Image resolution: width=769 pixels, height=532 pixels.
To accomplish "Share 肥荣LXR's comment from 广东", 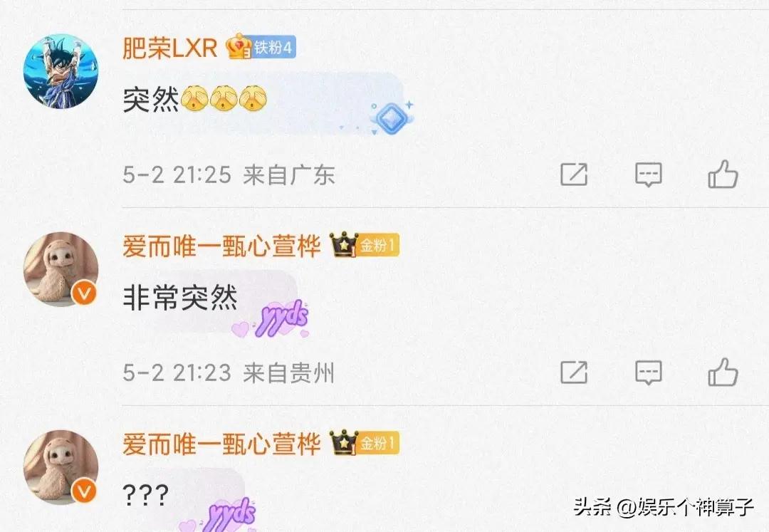I will click(x=573, y=174).
